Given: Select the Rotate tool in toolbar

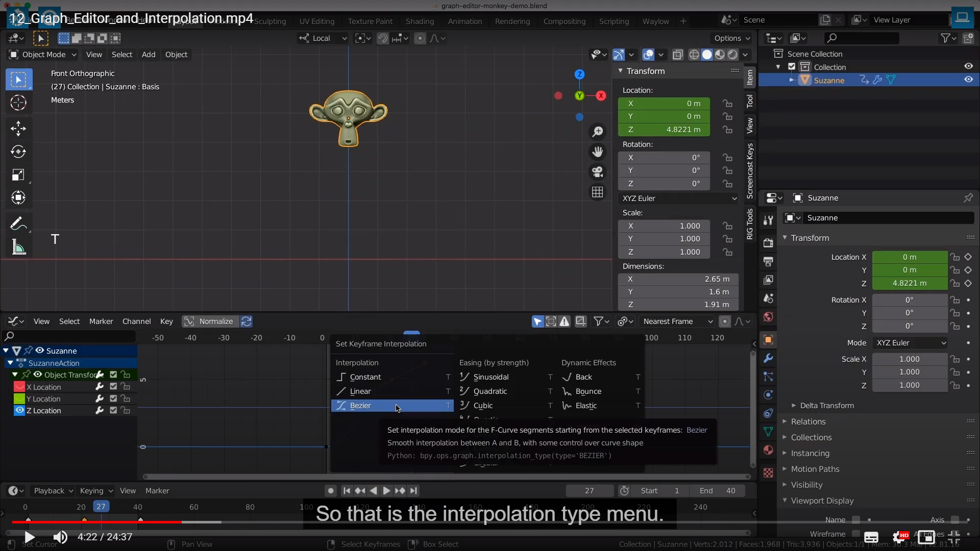Looking at the screenshot, I should tap(18, 152).
